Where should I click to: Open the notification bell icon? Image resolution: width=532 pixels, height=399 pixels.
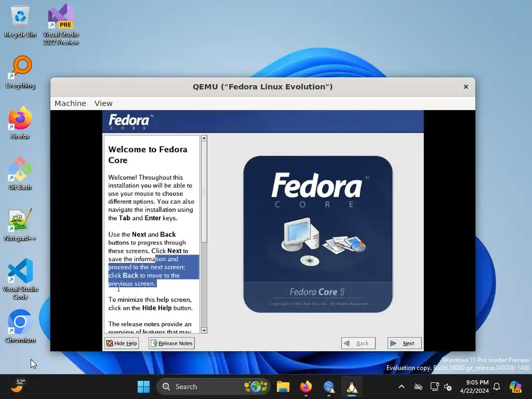coord(497,387)
